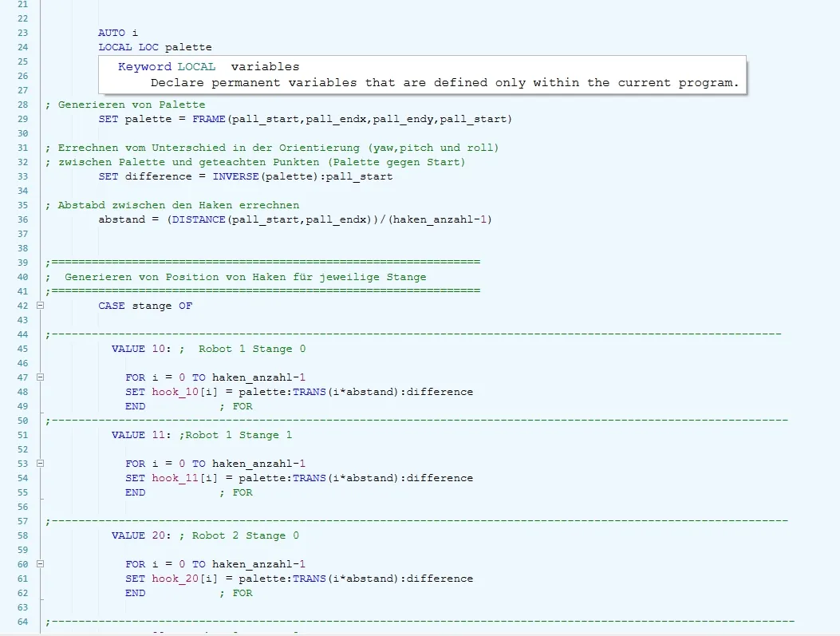This screenshot has width=840, height=636.
Task: Click the LOC keyword on line 24
Action: 148,47
